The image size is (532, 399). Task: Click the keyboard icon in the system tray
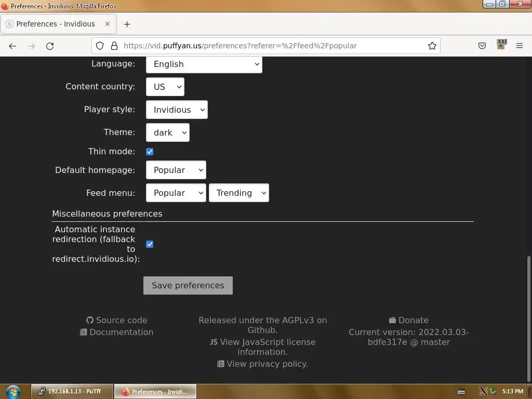(x=461, y=392)
